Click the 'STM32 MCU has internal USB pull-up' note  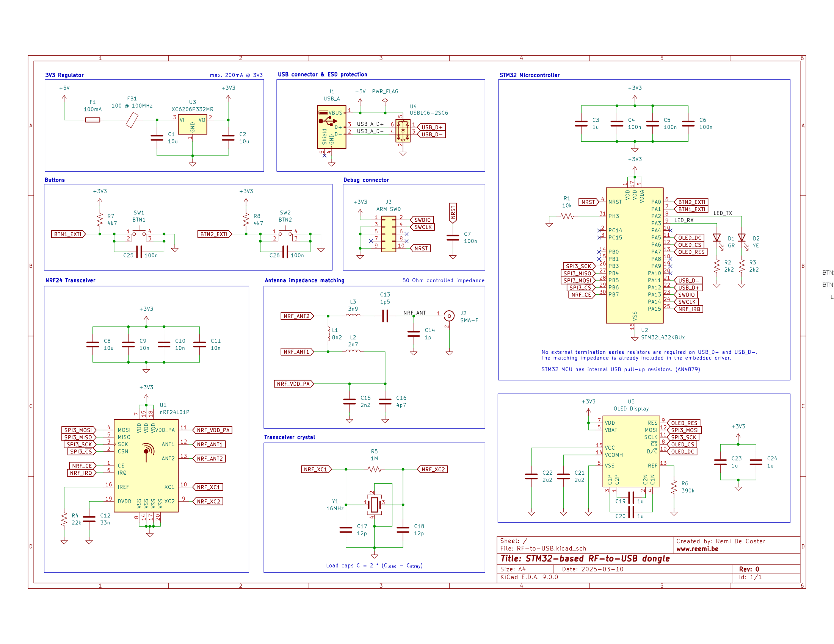tap(621, 369)
